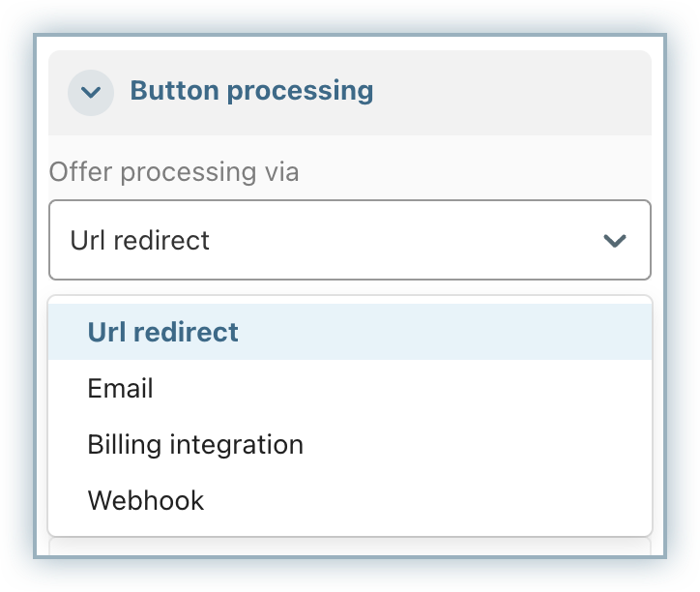Viewport: 700px width, 592px height.
Task: Click the selected Url redirect value text
Action: pyautogui.click(x=139, y=240)
